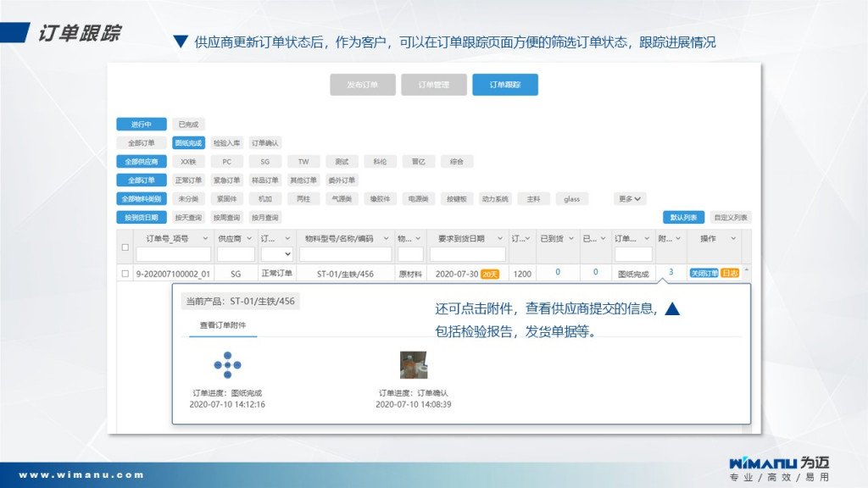868x488 pixels.
Task: Click the 自定义列表 button
Action: pos(730,218)
